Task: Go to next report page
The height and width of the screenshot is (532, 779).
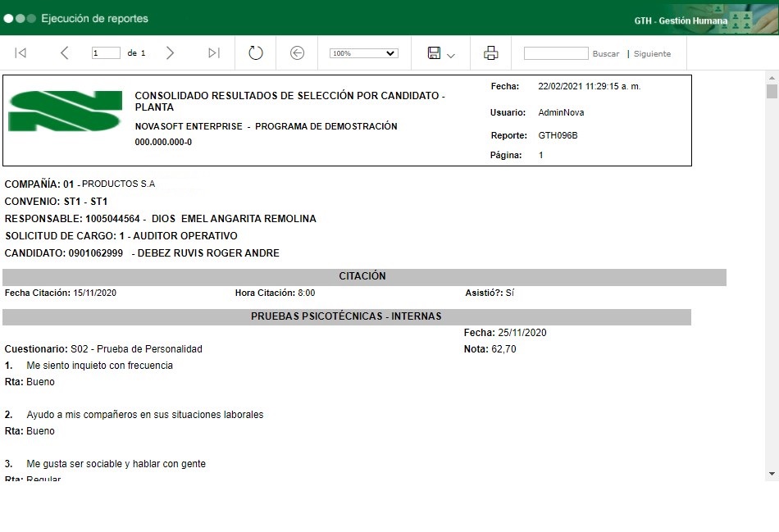Action: coord(170,52)
